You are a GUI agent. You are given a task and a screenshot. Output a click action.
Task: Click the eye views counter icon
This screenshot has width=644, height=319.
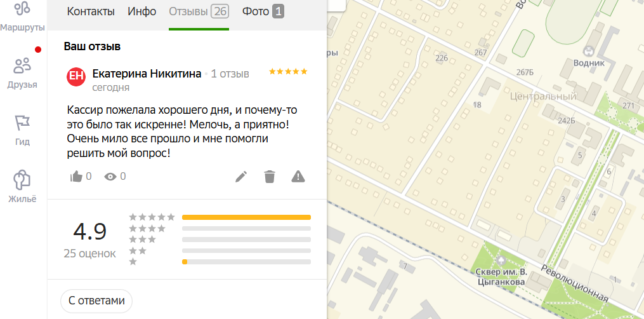[x=110, y=177]
